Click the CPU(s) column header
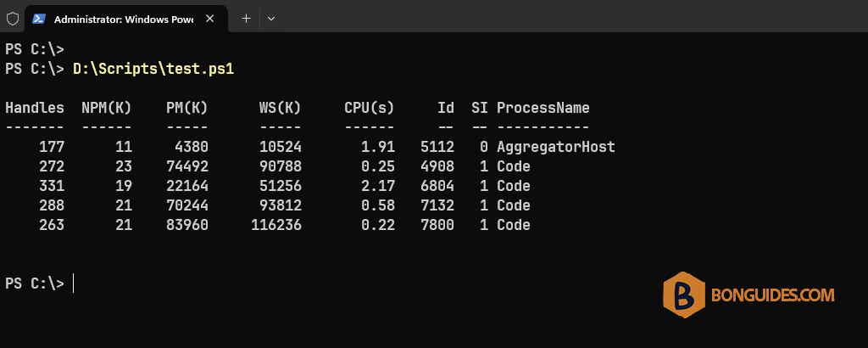Image resolution: width=868 pixels, height=348 pixels. (x=370, y=108)
